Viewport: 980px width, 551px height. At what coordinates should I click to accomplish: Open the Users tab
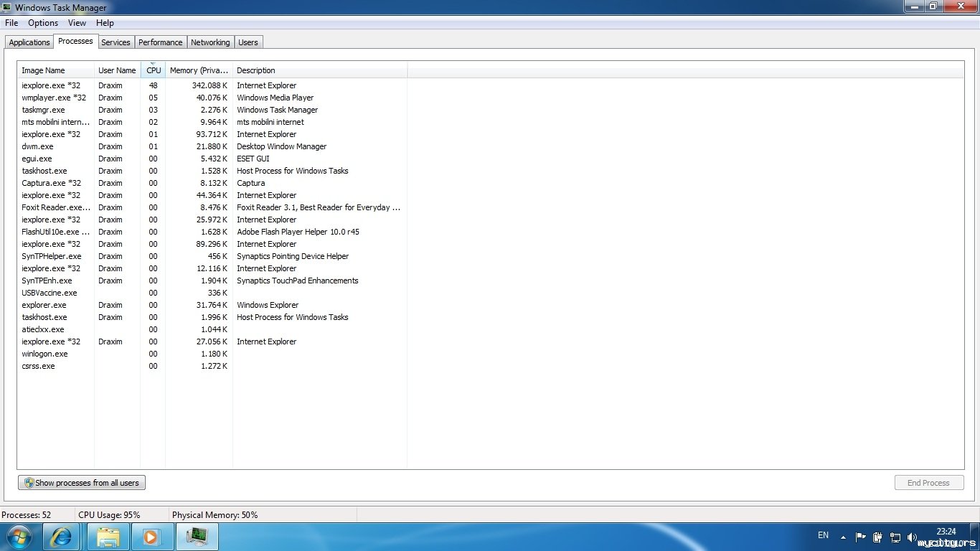click(248, 42)
